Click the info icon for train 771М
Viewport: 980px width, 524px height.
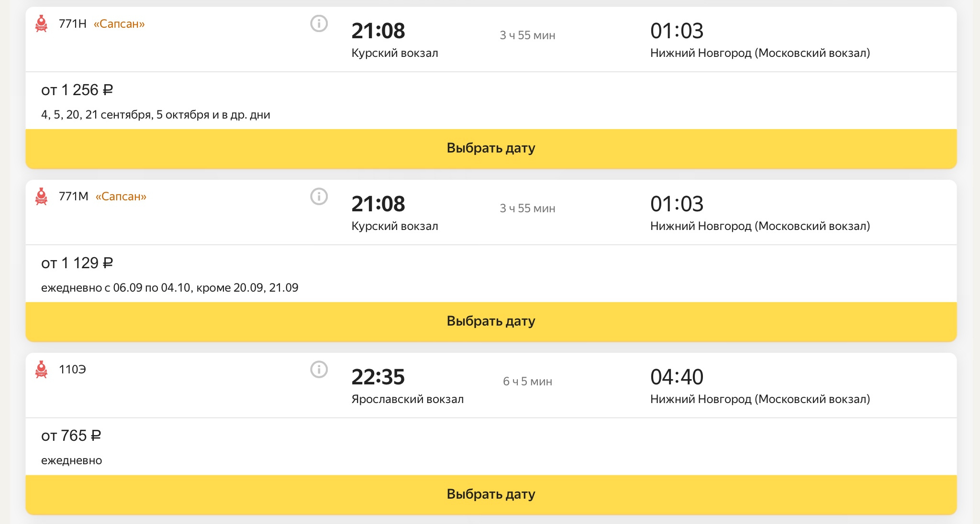tap(319, 196)
